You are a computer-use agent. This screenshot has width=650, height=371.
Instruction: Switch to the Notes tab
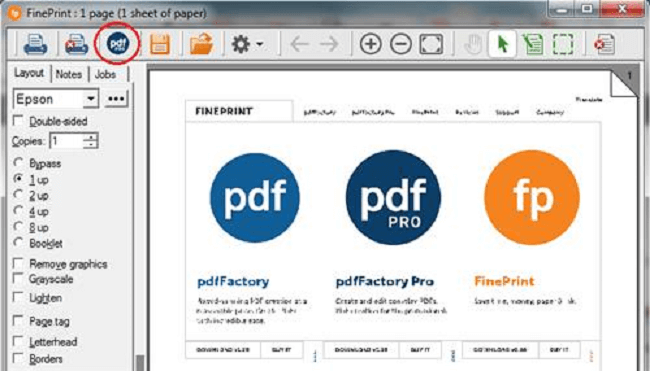[68, 74]
